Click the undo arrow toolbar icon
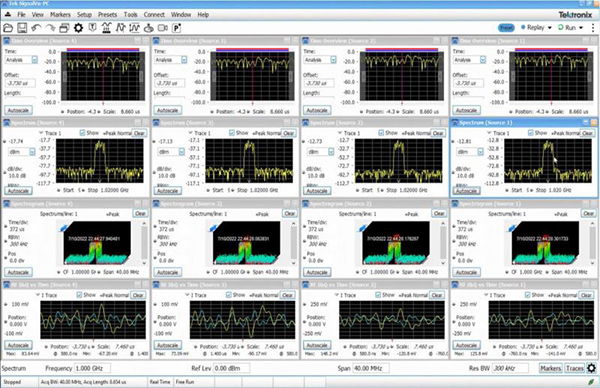 pyautogui.click(x=36, y=28)
